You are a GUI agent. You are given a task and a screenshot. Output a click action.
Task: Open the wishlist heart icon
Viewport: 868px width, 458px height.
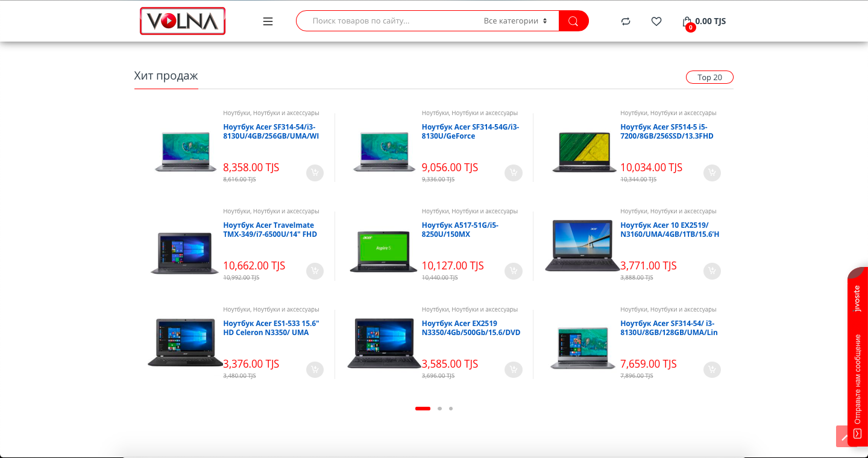pyautogui.click(x=656, y=21)
